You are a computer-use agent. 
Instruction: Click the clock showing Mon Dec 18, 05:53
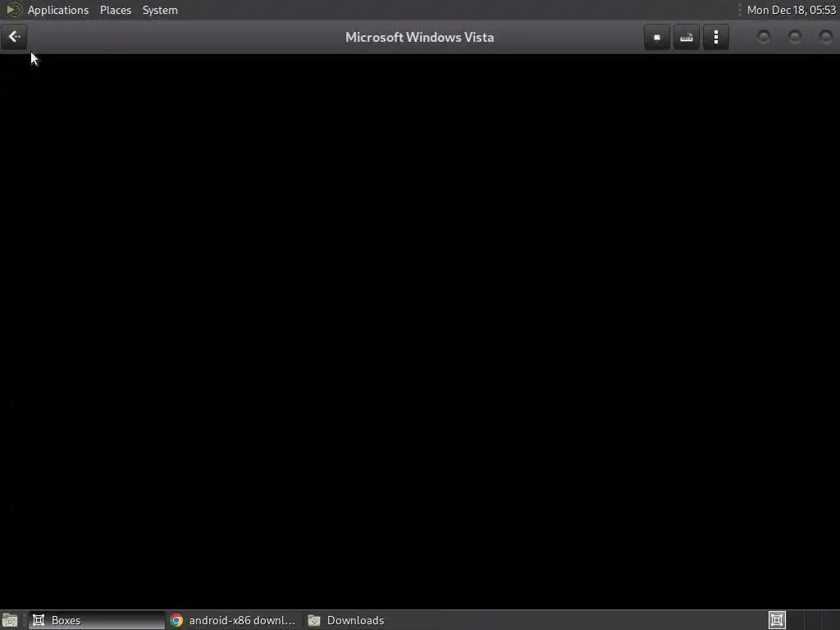(791, 10)
